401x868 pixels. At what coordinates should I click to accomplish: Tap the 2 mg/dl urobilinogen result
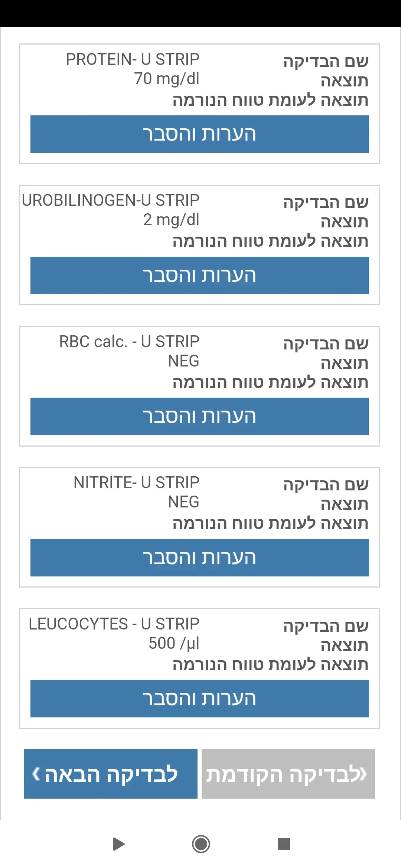171,220
